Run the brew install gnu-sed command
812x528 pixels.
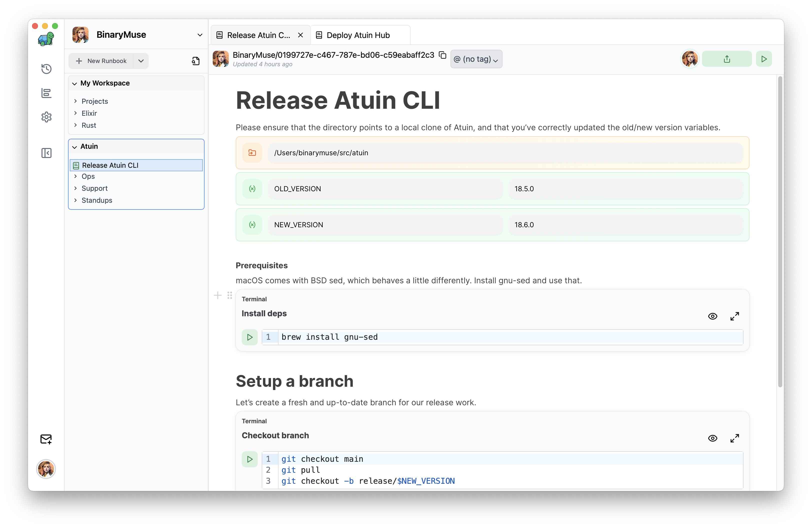(x=249, y=337)
